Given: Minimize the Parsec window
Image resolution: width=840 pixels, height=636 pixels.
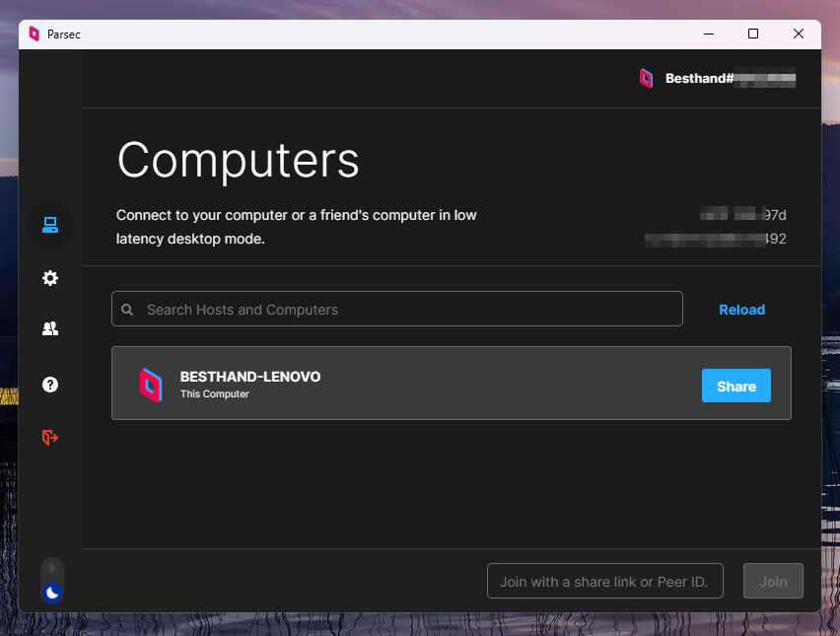Looking at the screenshot, I should click(708, 34).
